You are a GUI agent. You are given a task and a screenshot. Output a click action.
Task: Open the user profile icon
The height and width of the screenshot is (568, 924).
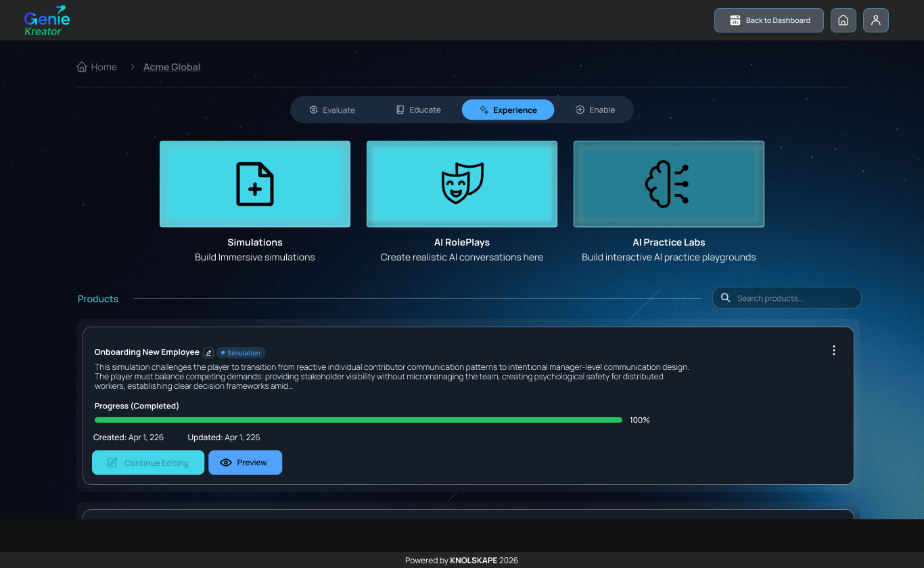pos(875,20)
